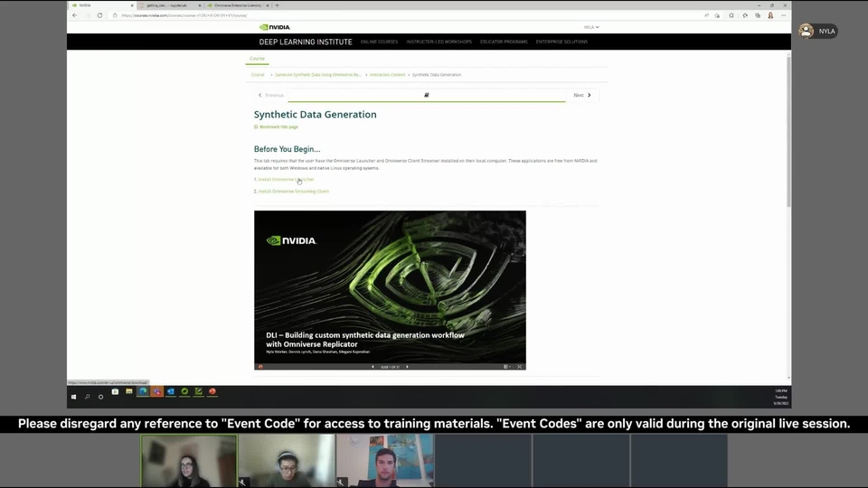868x488 pixels.
Task: Go to the Previous unit
Action: coord(270,95)
